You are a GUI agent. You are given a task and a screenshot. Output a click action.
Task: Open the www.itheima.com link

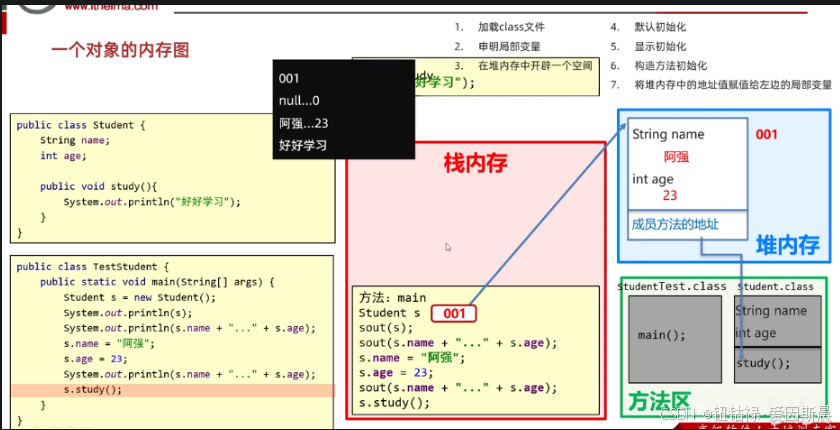(x=111, y=6)
